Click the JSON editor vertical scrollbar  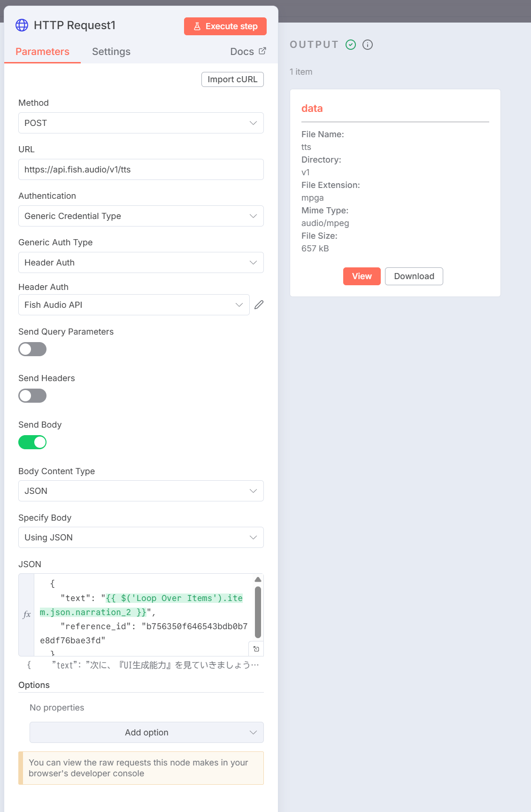(258, 612)
